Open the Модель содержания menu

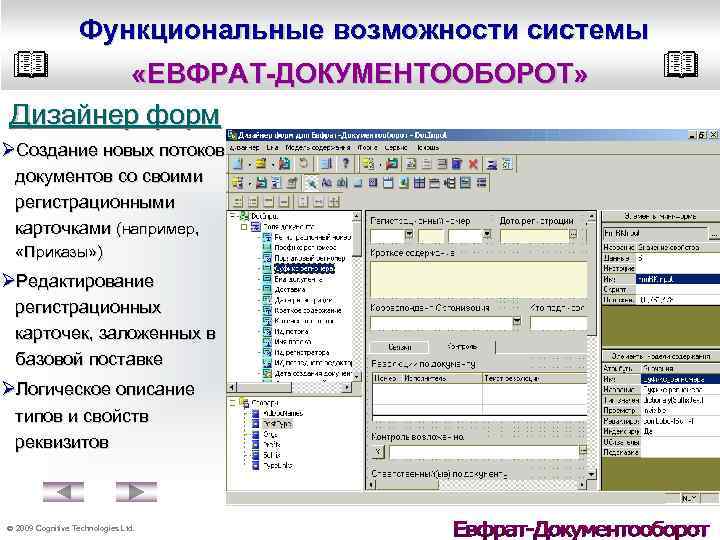click(x=318, y=147)
